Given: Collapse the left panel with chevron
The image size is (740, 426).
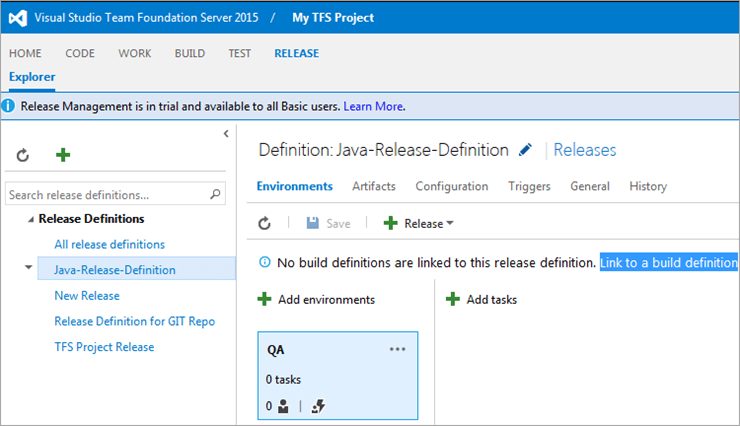Looking at the screenshot, I should (x=226, y=133).
